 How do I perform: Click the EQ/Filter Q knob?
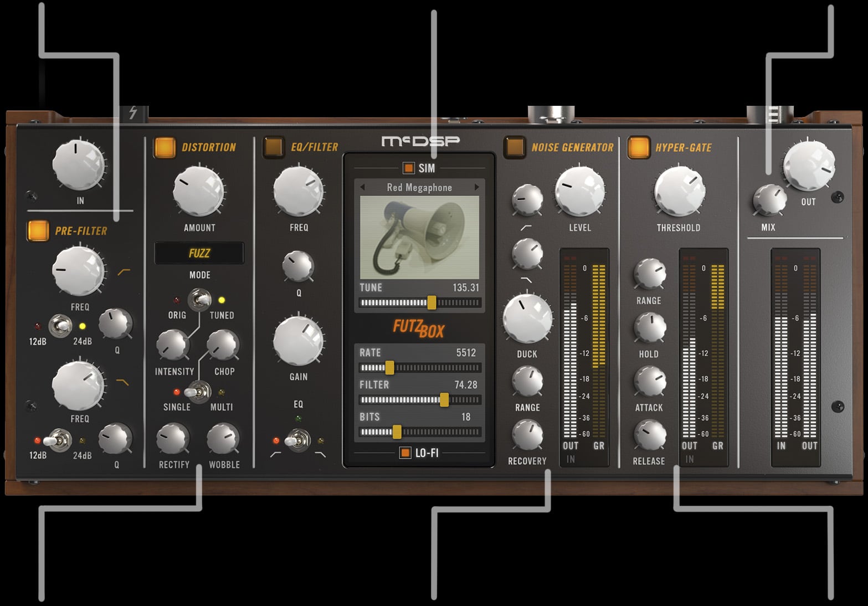[298, 266]
